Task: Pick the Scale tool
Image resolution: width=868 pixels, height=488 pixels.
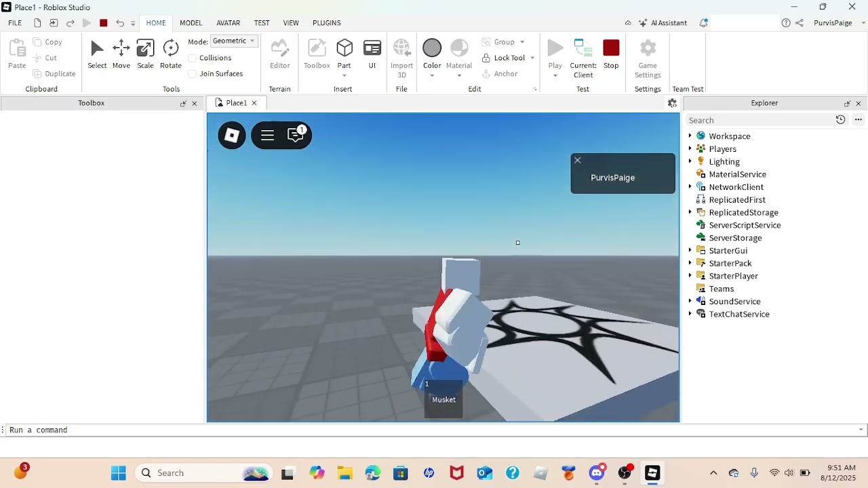Action: 145,54
